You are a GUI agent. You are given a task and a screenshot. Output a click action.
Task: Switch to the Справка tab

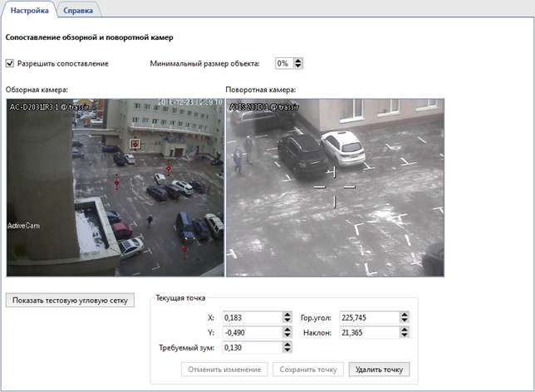79,10
